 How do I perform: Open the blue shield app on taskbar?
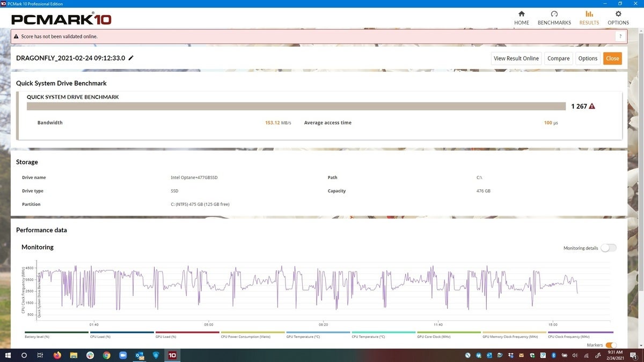pos(156,355)
